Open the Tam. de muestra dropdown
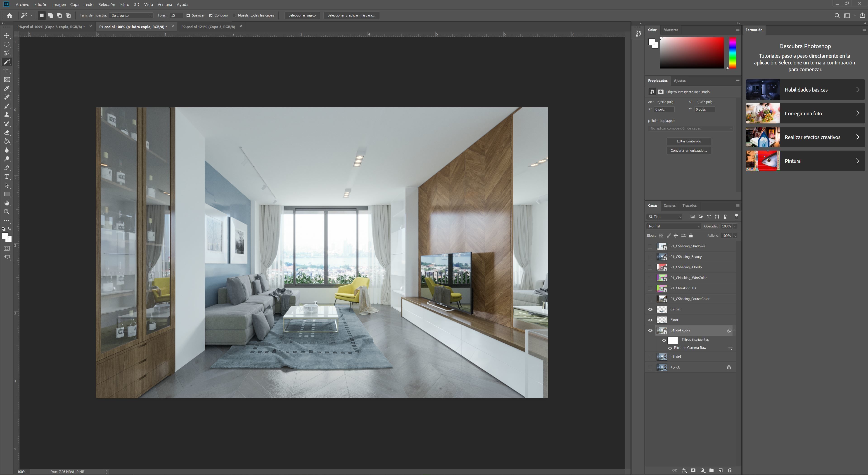 coord(131,16)
